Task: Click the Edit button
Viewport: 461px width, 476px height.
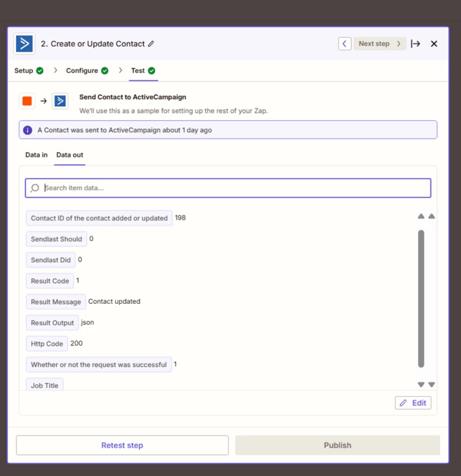Action: (x=413, y=403)
